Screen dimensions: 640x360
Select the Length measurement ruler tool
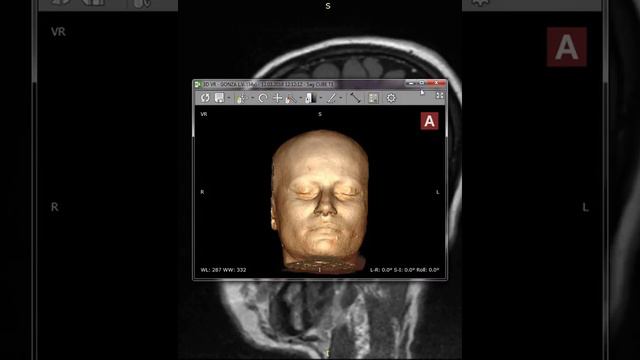point(356,98)
